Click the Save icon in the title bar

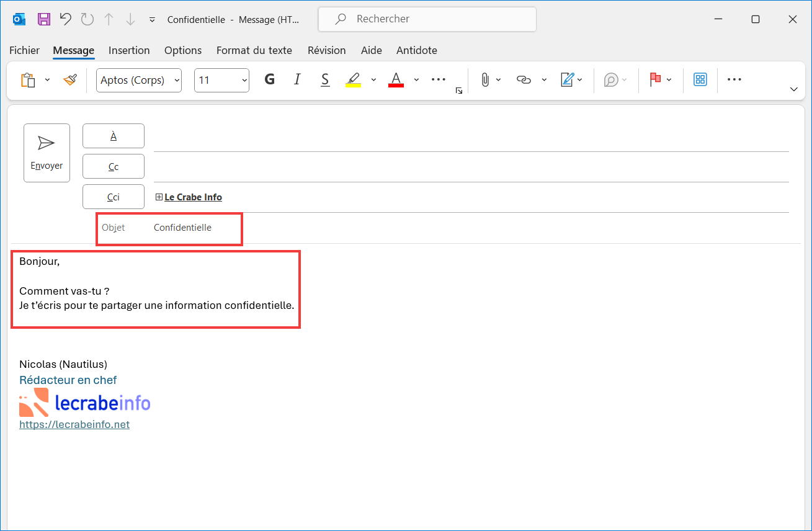(44, 19)
